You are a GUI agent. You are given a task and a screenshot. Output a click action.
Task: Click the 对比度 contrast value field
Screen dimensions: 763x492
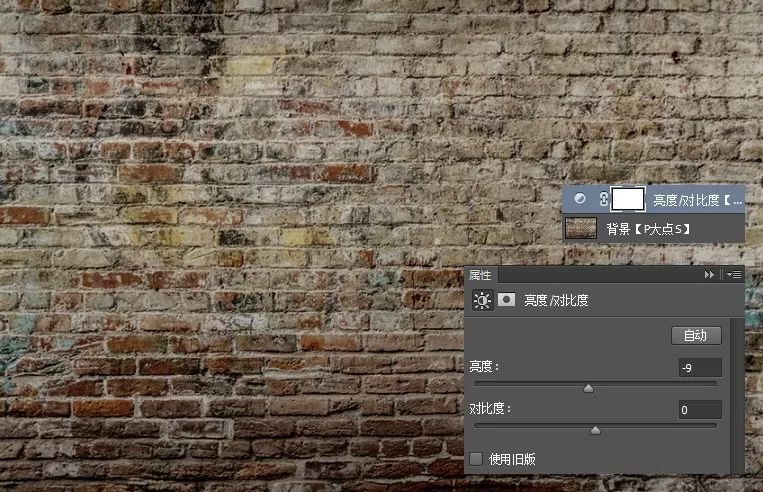click(700, 410)
